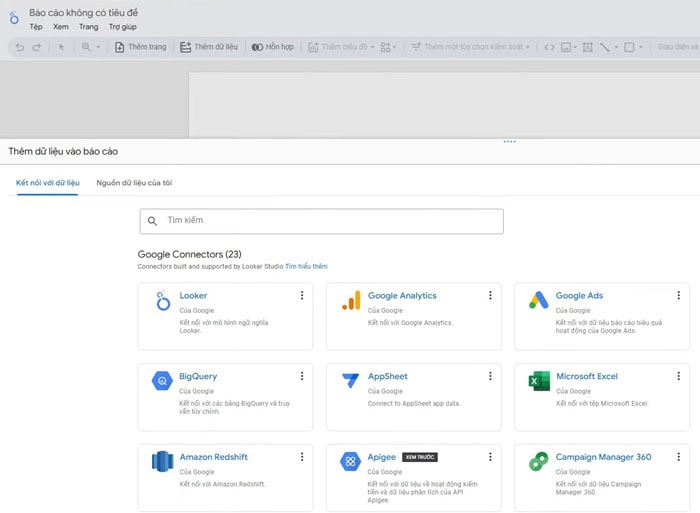Open the Trang menu
This screenshot has width=700, height=513.
click(88, 27)
